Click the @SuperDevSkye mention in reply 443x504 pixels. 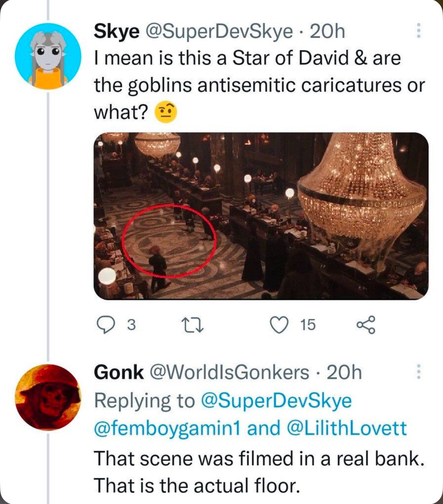pyautogui.click(x=276, y=400)
